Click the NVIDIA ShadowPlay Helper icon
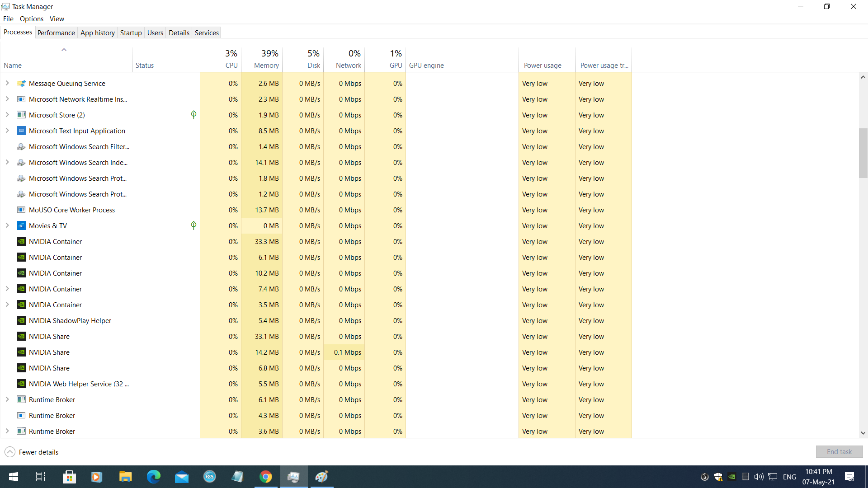Image resolution: width=868 pixels, height=488 pixels. [21, 320]
